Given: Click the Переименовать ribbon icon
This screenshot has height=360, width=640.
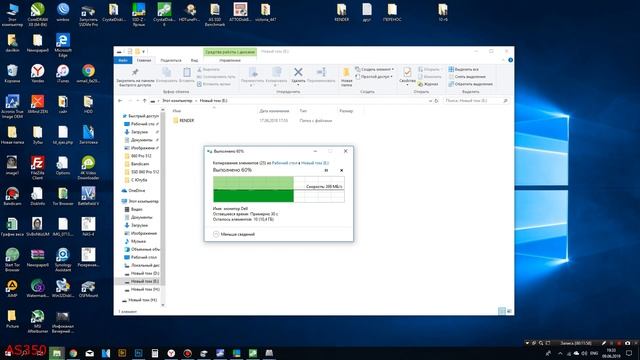Looking at the screenshot, I should (x=321, y=76).
